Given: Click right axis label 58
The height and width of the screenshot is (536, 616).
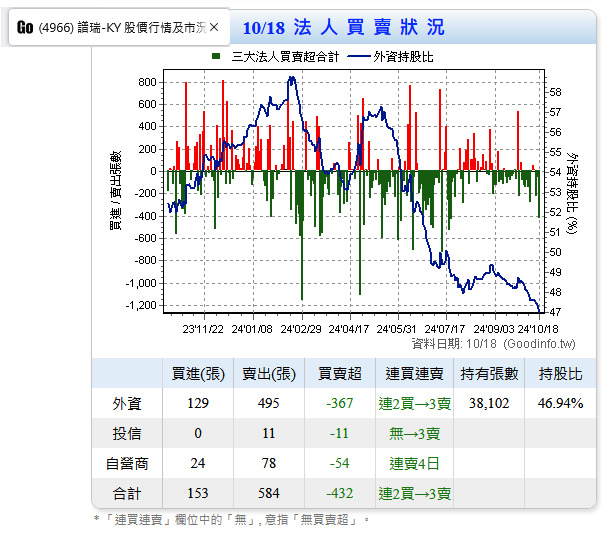Looking at the screenshot, I should pyautogui.click(x=556, y=92).
